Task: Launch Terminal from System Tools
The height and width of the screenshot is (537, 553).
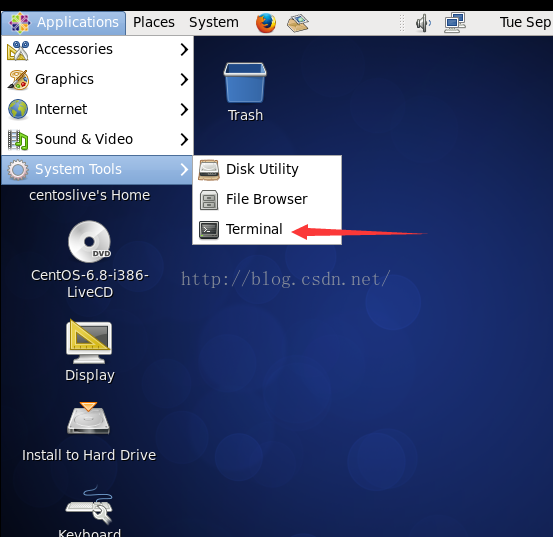Action: 267,230
